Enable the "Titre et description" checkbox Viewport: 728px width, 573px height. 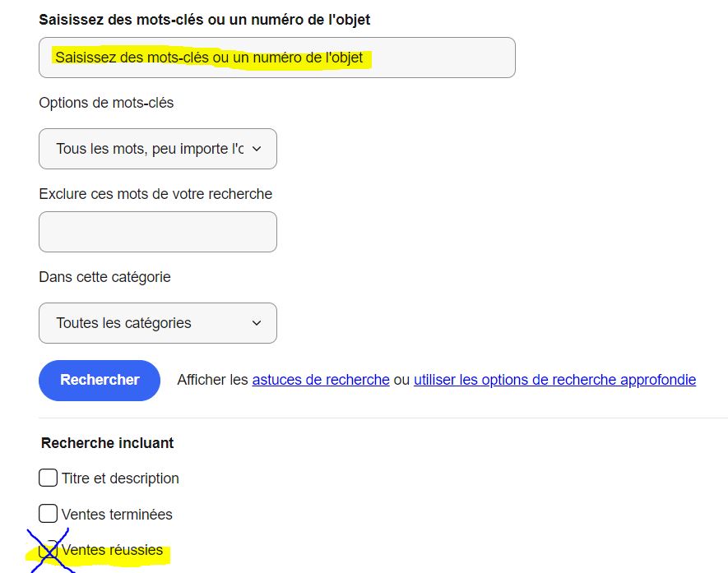tap(49, 478)
